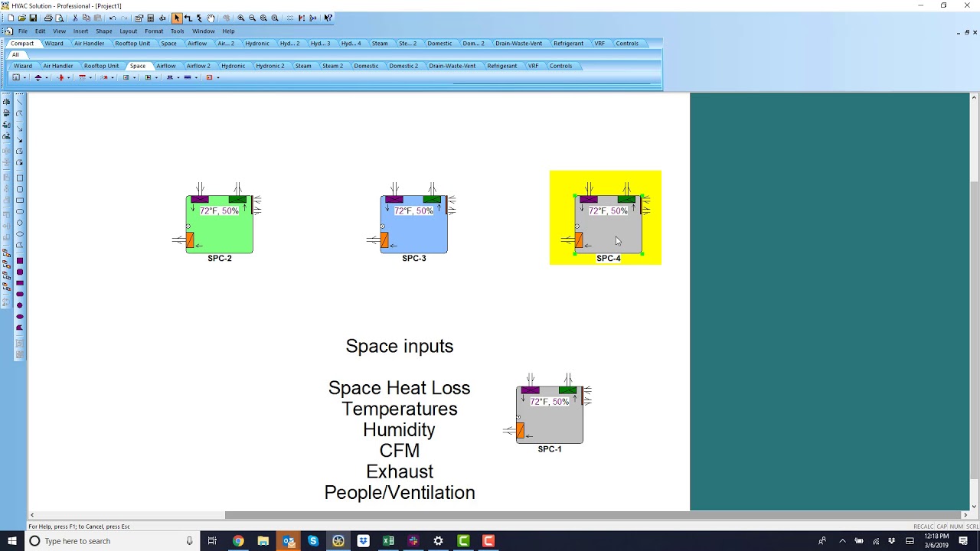Screen dimensions: 980x551
Task: Select Air Handler tab in upper row
Action: click(x=89, y=44)
